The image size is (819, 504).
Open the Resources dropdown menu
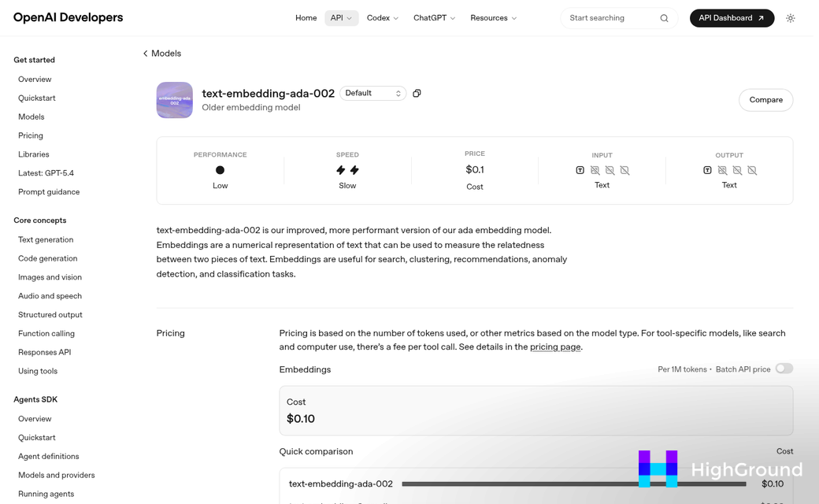(493, 17)
